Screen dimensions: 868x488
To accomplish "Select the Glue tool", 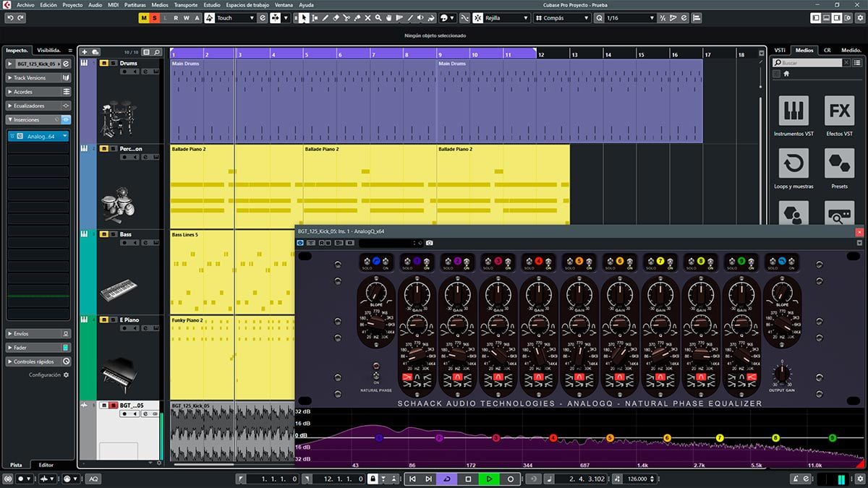I will pos(357,17).
